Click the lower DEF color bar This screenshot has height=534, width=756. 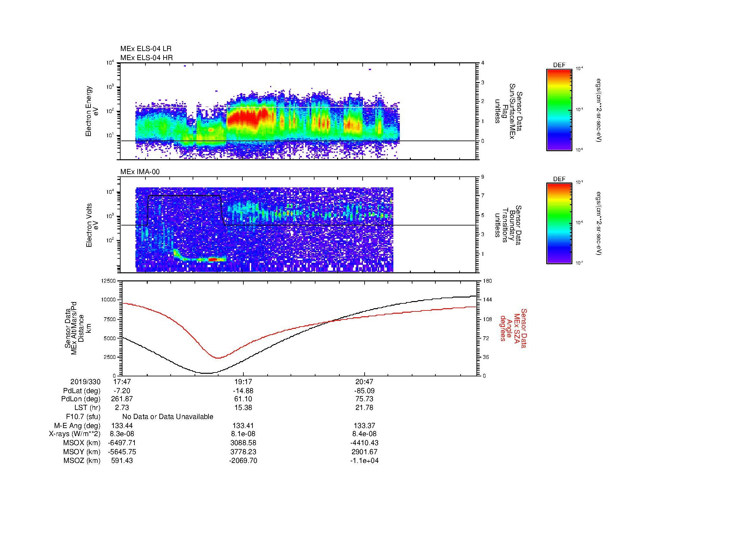(x=559, y=224)
